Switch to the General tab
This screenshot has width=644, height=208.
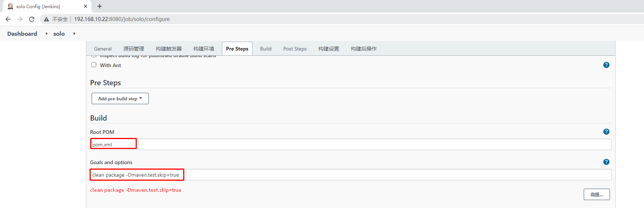click(102, 49)
